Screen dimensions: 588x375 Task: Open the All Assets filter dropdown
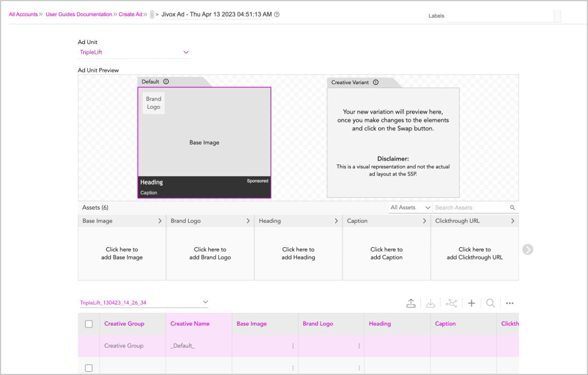click(x=410, y=208)
